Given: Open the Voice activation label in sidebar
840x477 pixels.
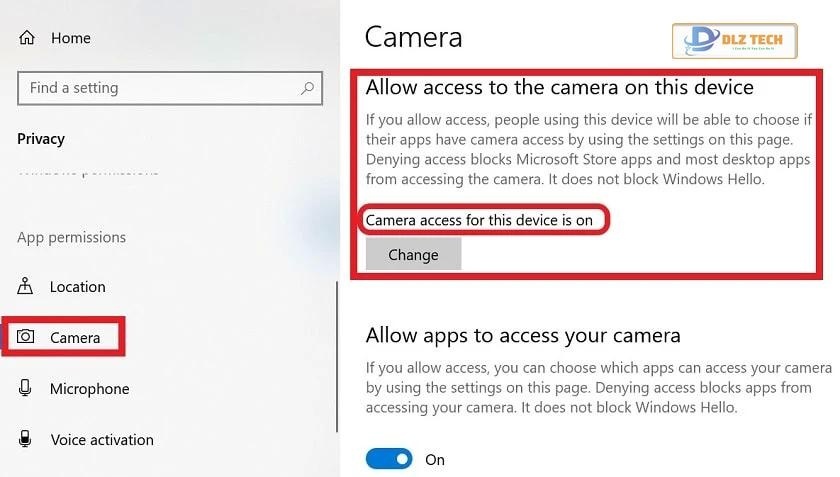Looking at the screenshot, I should point(102,440).
